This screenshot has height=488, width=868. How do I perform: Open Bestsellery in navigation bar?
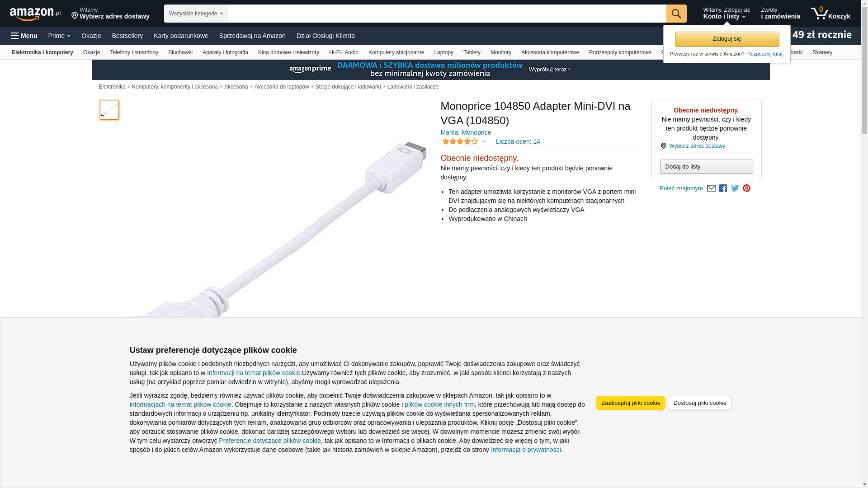pos(127,36)
